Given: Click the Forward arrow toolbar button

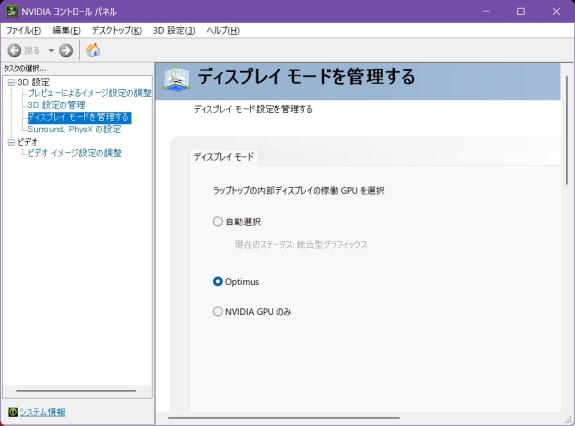Looking at the screenshot, I should click(66, 51).
